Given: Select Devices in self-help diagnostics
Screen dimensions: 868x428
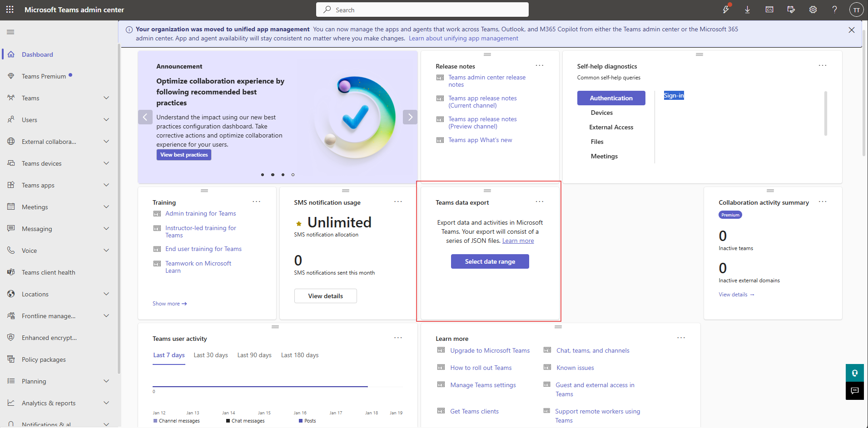Looking at the screenshot, I should (x=602, y=113).
